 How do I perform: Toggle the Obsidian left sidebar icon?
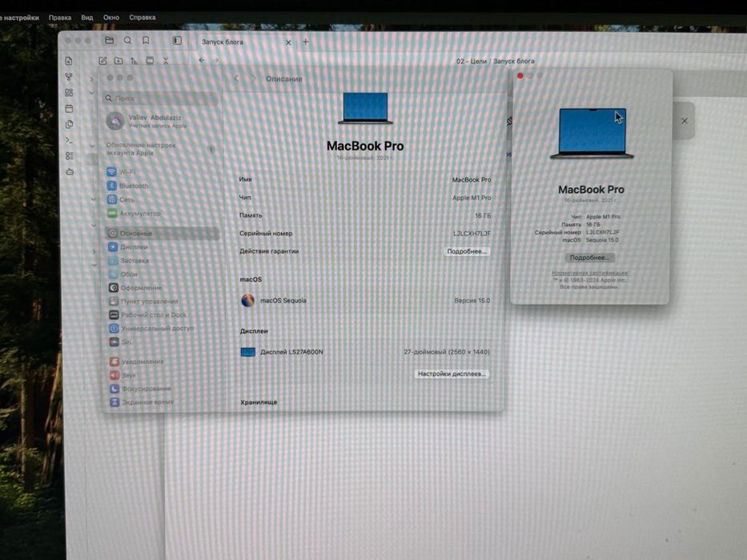177,41
